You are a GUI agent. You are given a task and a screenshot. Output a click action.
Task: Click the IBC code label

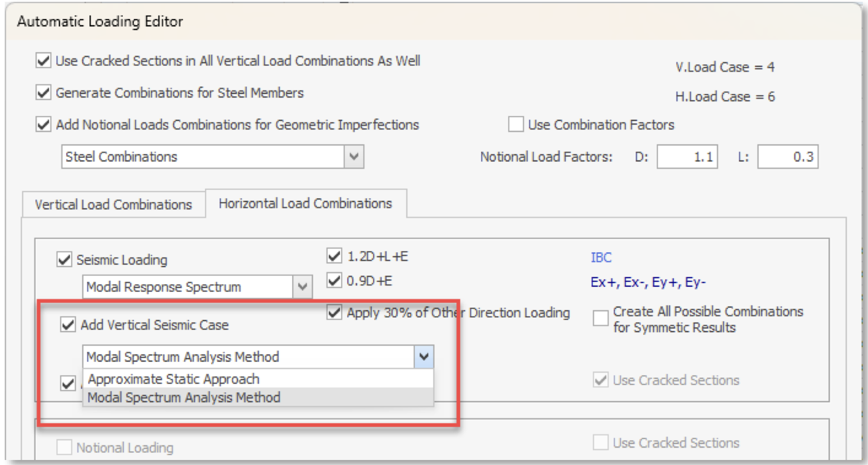point(601,257)
